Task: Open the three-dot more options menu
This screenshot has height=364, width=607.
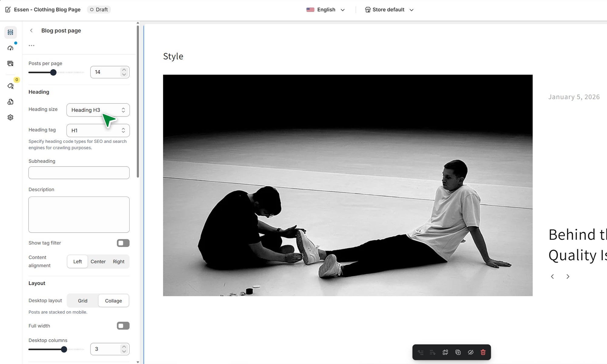Action: pos(32,45)
